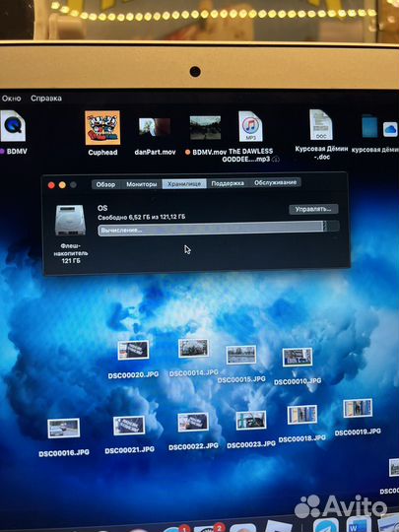Close the system info window
The height and width of the screenshot is (532, 399).
point(51,185)
